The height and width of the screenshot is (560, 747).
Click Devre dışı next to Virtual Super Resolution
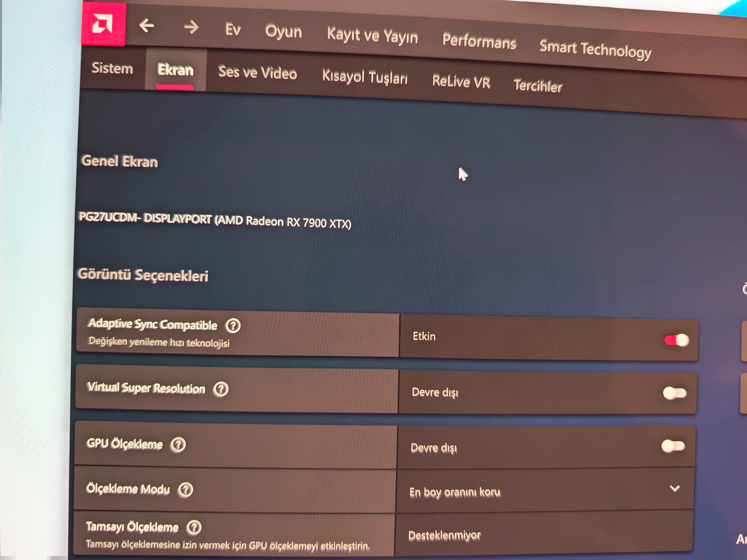435,392
